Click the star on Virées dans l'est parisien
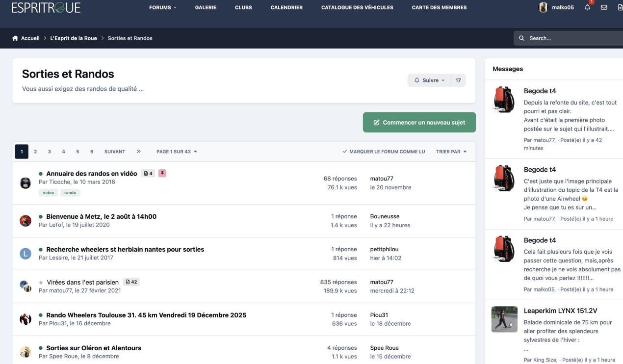This screenshot has height=364, width=623. [x=41, y=282]
